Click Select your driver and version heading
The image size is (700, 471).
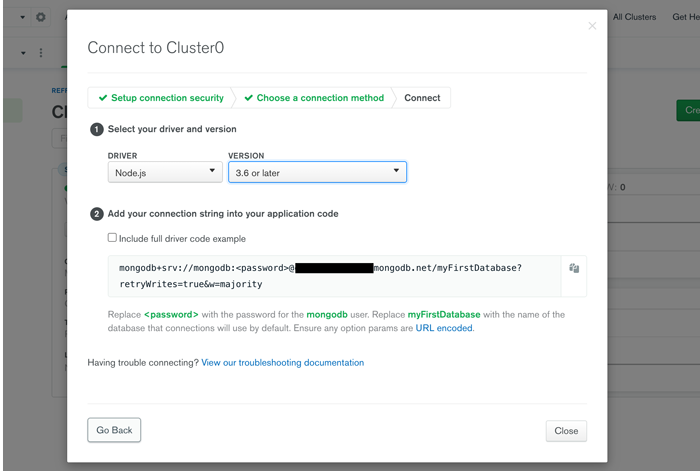(172, 129)
